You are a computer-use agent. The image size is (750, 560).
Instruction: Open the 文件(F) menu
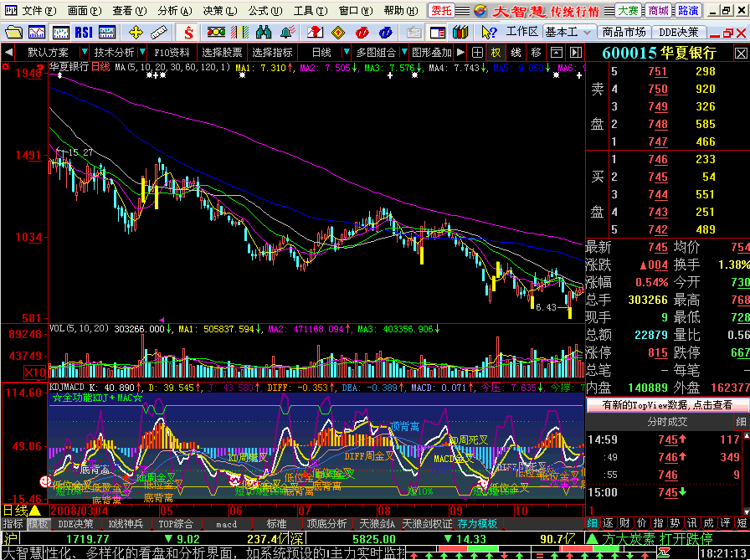(39, 10)
